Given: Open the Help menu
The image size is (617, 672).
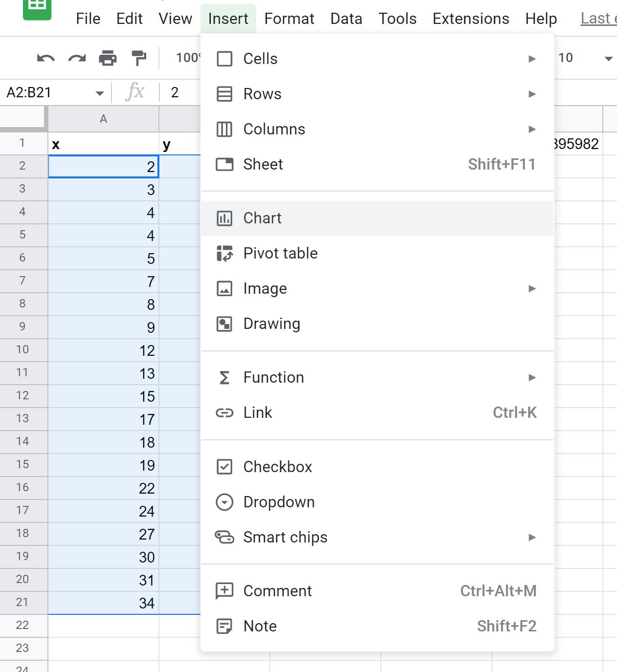Looking at the screenshot, I should (x=541, y=19).
